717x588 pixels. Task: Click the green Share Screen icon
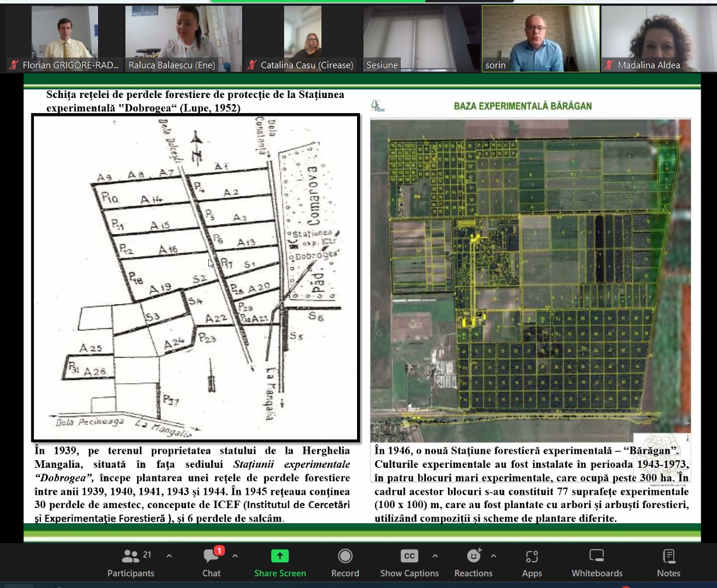click(279, 556)
